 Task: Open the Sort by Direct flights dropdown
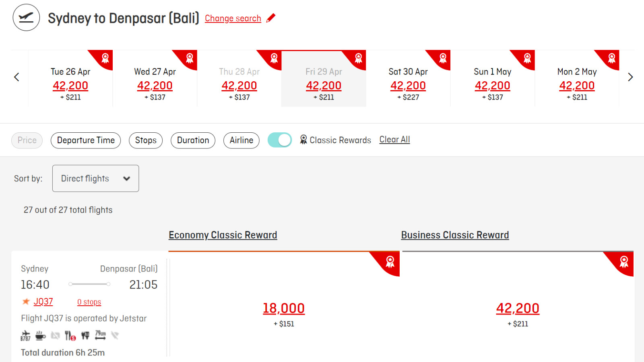[x=95, y=178]
